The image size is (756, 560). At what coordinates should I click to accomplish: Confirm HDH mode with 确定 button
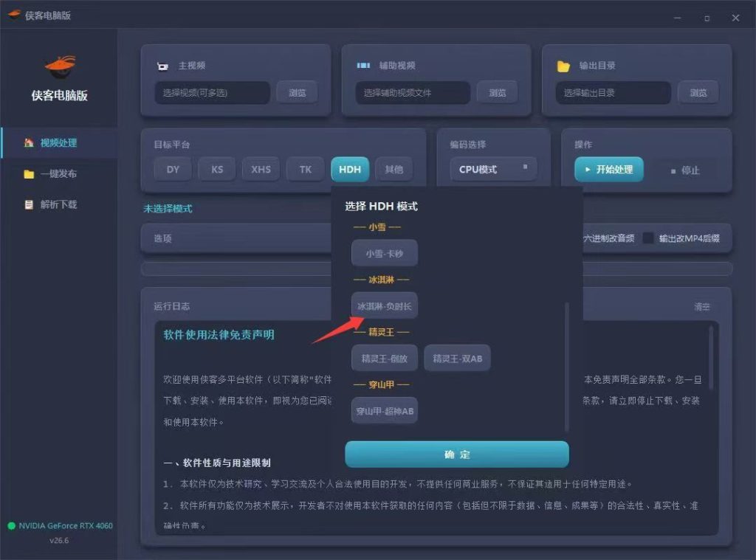456,454
